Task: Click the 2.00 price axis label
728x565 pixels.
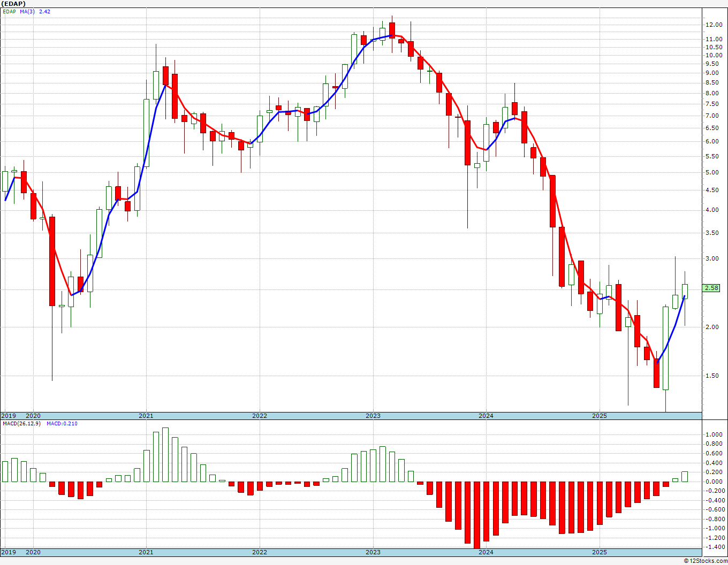Action: (713, 327)
